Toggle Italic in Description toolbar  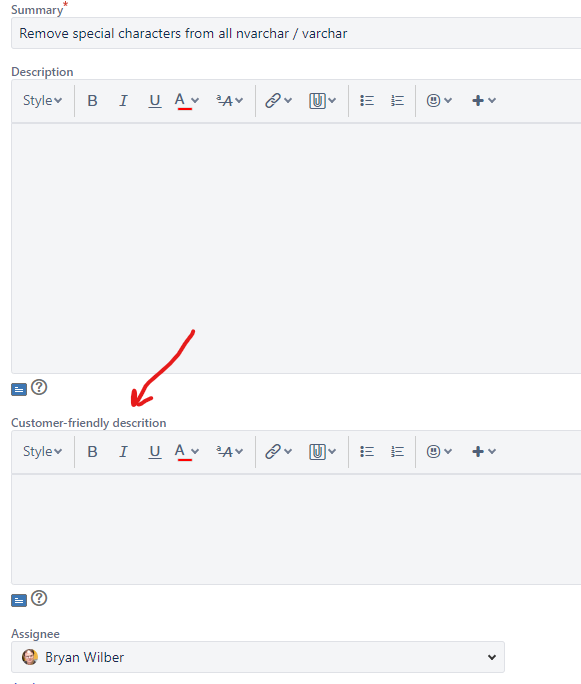pos(123,101)
